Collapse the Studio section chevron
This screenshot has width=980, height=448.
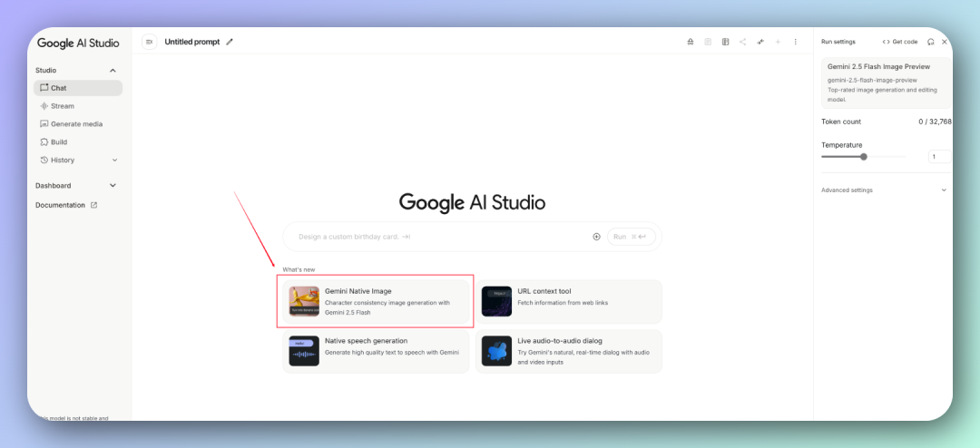tap(113, 71)
